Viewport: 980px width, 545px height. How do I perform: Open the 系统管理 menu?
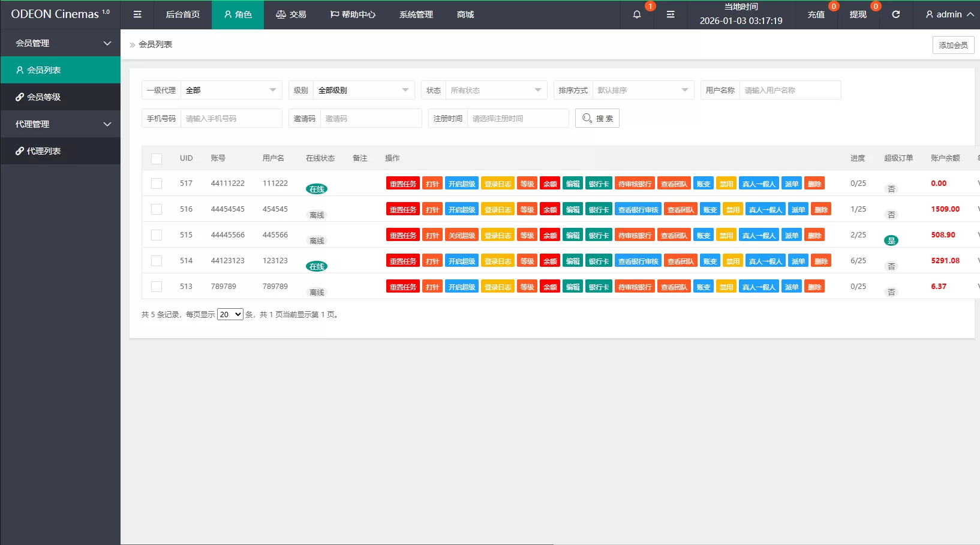point(416,14)
